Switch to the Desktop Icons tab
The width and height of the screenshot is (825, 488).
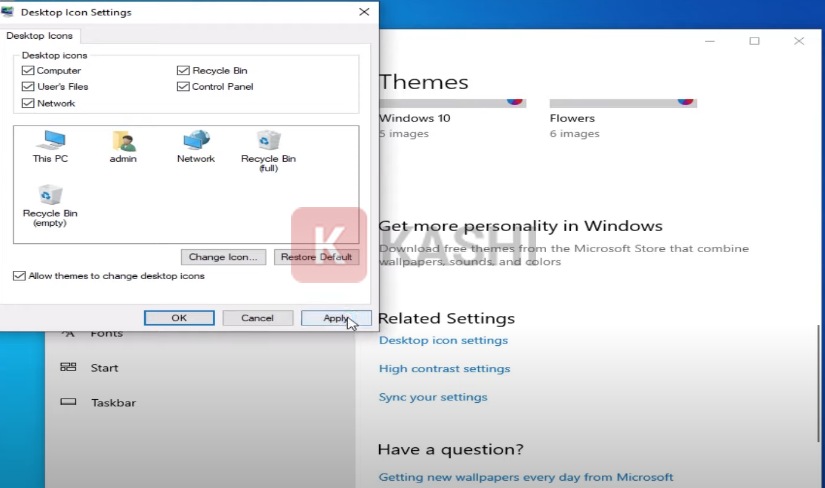tap(40, 36)
